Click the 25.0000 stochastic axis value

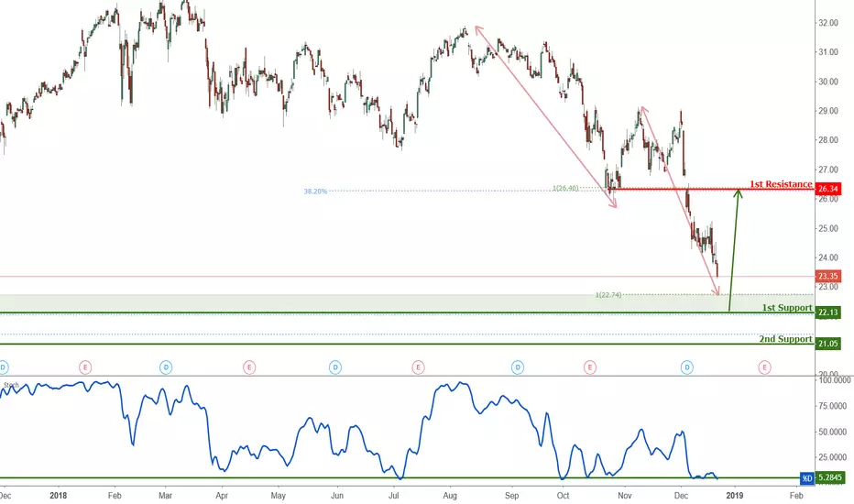click(x=833, y=457)
